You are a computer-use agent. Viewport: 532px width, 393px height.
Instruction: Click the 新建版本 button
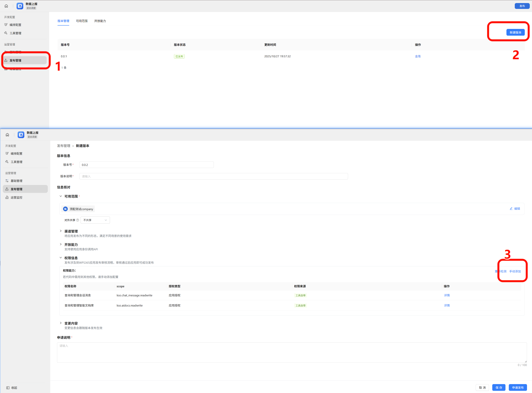(515, 33)
